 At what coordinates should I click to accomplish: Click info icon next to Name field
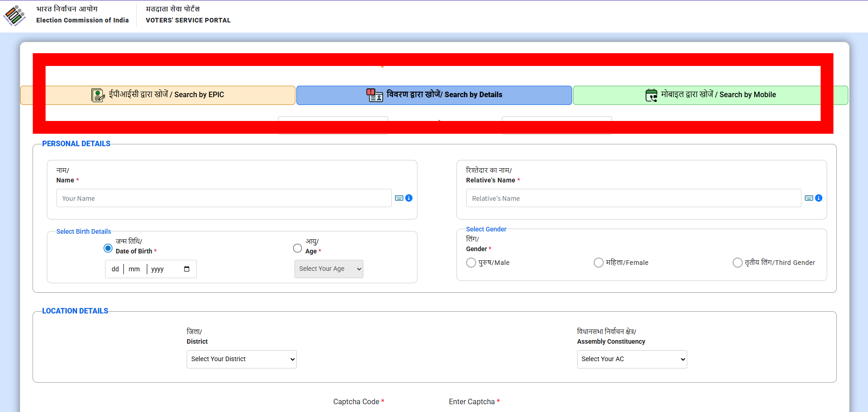coord(409,198)
